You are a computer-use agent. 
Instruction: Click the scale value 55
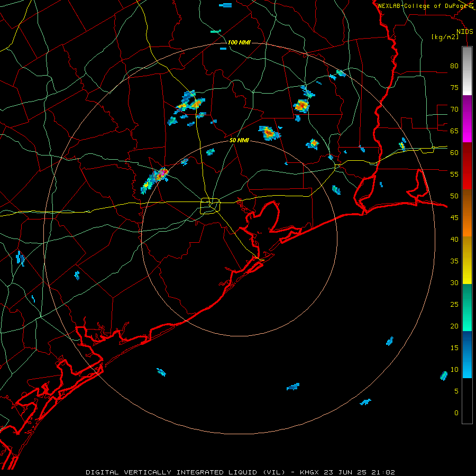[x=454, y=174]
